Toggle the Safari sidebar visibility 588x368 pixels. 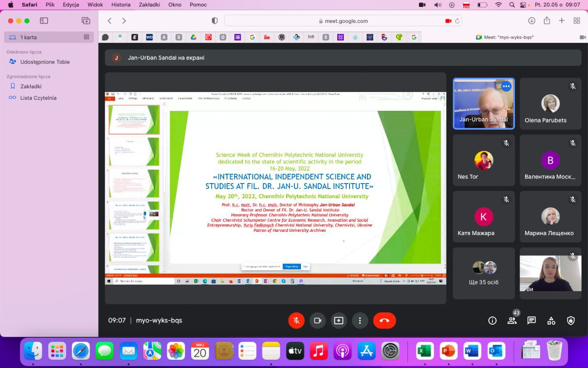44,21
